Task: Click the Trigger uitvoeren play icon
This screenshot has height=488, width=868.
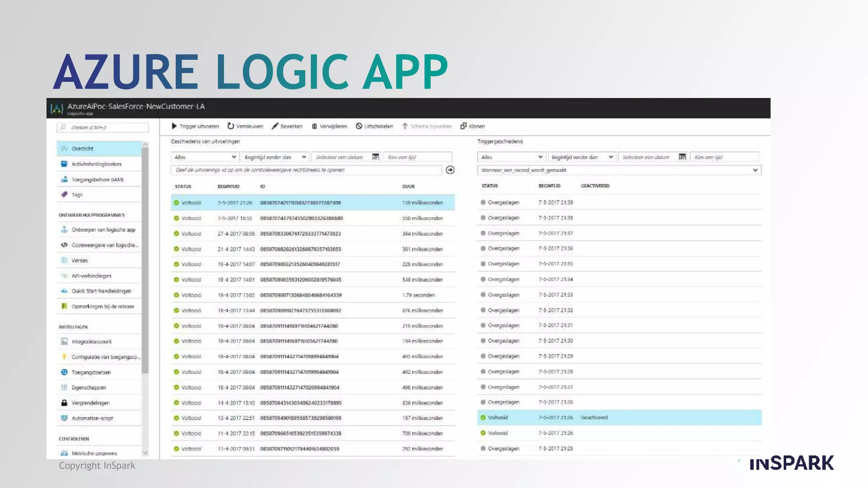Action: (174, 126)
